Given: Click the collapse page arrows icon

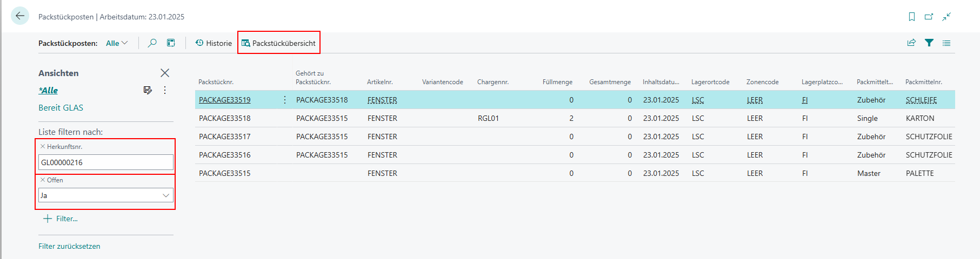Looking at the screenshot, I should (946, 17).
